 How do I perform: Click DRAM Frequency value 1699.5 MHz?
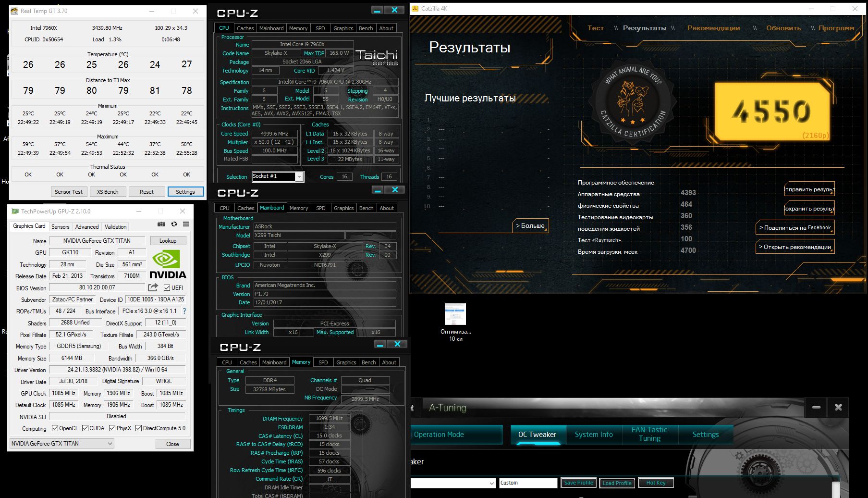(329, 418)
